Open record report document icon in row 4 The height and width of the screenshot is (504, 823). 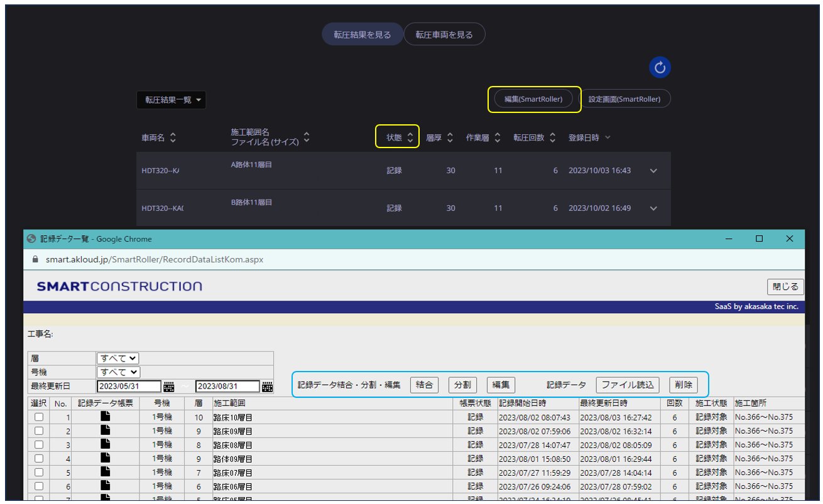click(x=106, y=458)
